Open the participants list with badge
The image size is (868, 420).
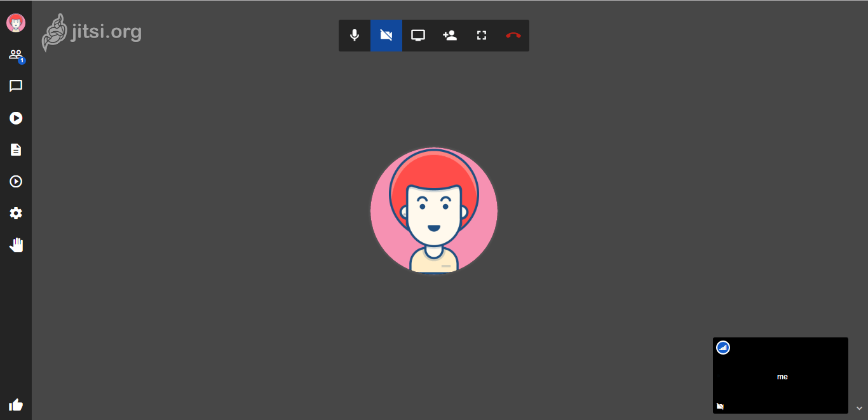16,55
